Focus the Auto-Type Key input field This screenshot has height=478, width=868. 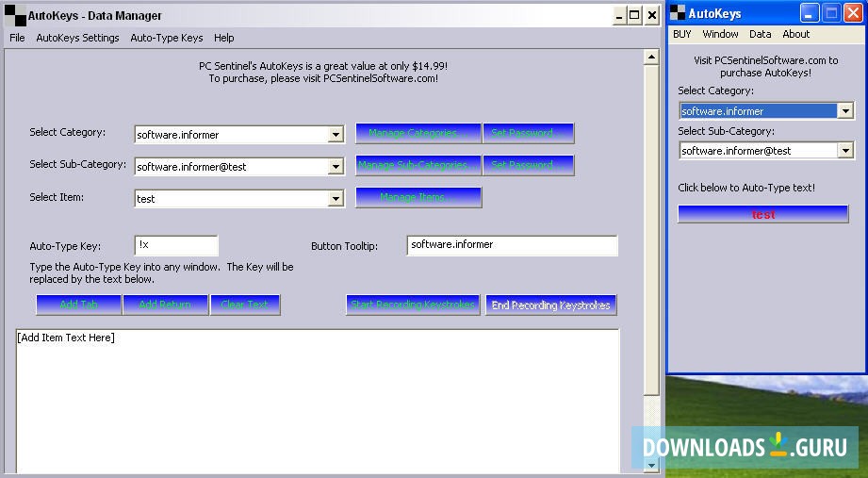point(176,245)
